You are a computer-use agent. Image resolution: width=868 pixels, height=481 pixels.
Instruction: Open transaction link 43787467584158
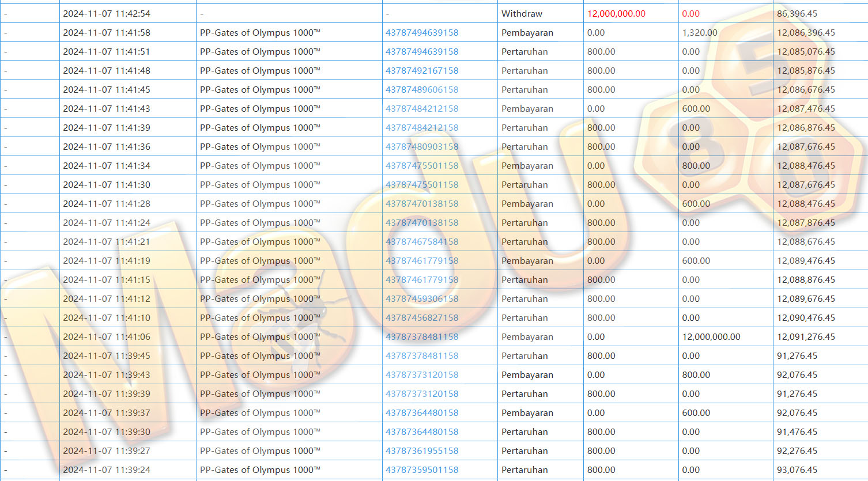click(x=422, y=242)
